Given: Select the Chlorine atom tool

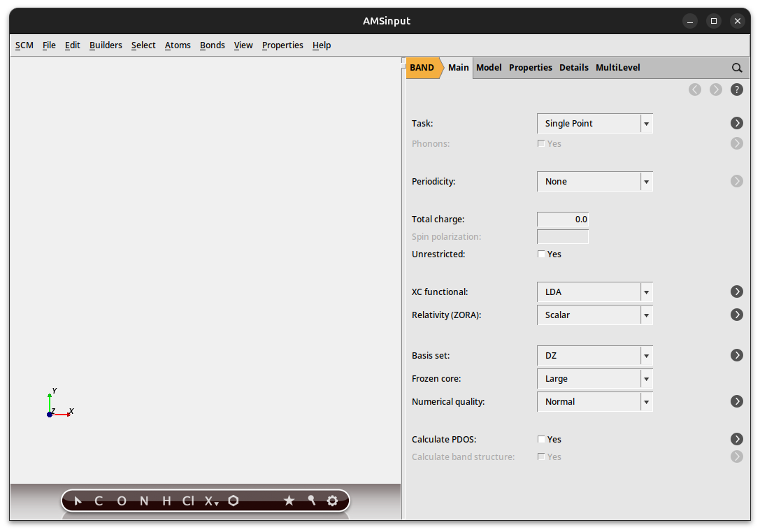Looking at the screenshot, I should tap(187, 501).
